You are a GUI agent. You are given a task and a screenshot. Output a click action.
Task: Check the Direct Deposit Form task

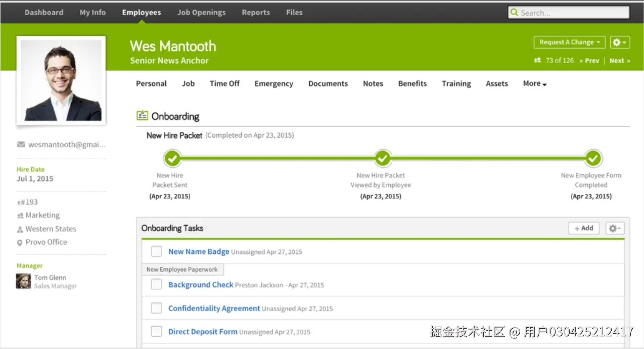click(x=157, y=331)
